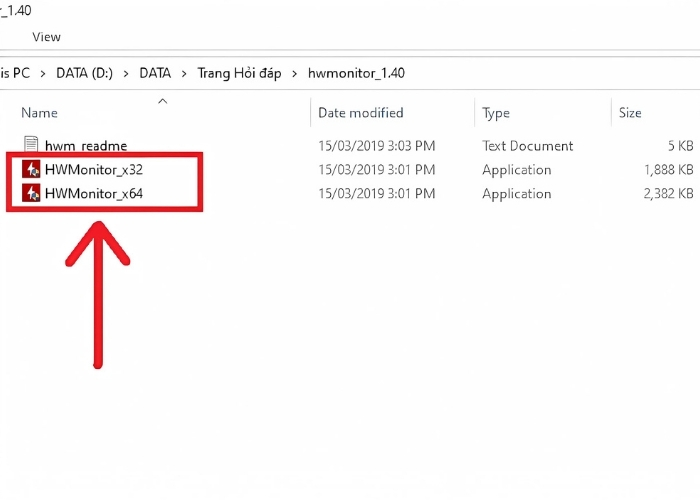Jump to the DATA folder breadcrumb after DATA (D:)
Screen dimensions: 700x500
(x=155, y=73)
